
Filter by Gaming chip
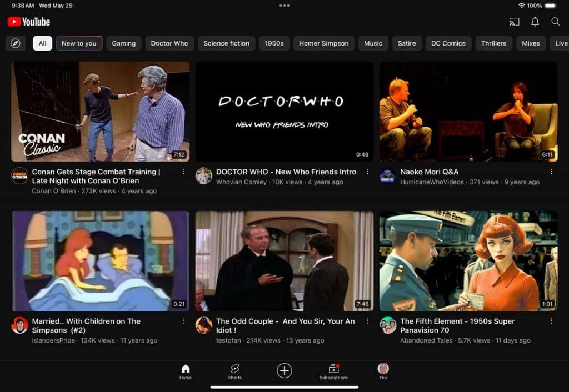pos(124,43)
